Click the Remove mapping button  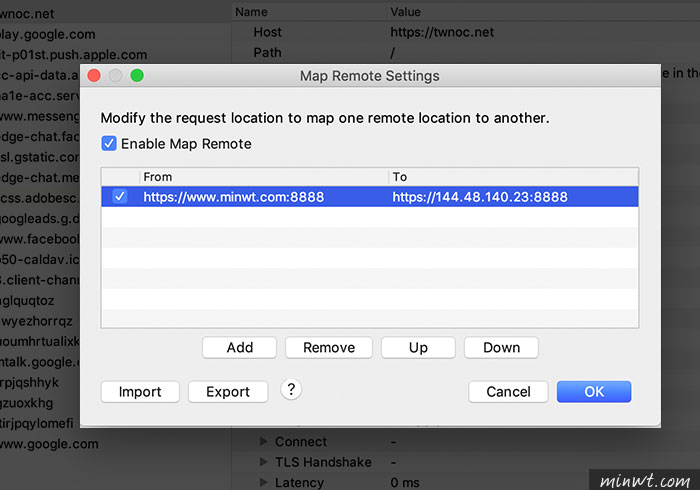tap(329, 347)
